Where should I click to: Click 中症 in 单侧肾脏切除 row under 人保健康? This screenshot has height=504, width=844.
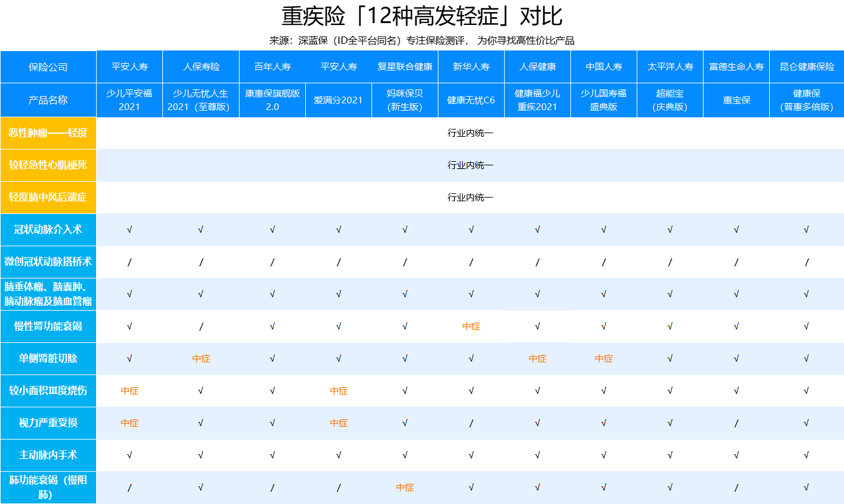coord(538,359)
